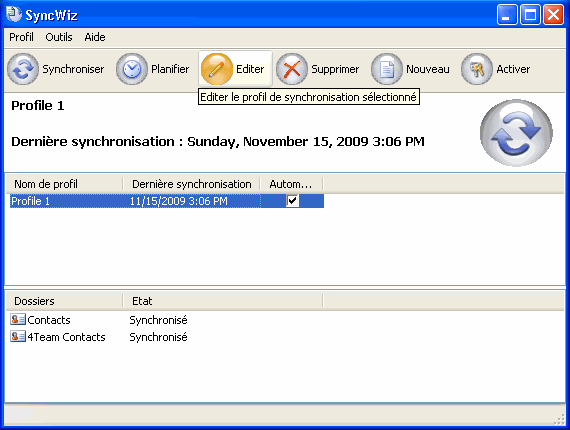Screen dimensions: 570x430
Task: Sort by Nom de profil column header
Action: tap(64, 184)
